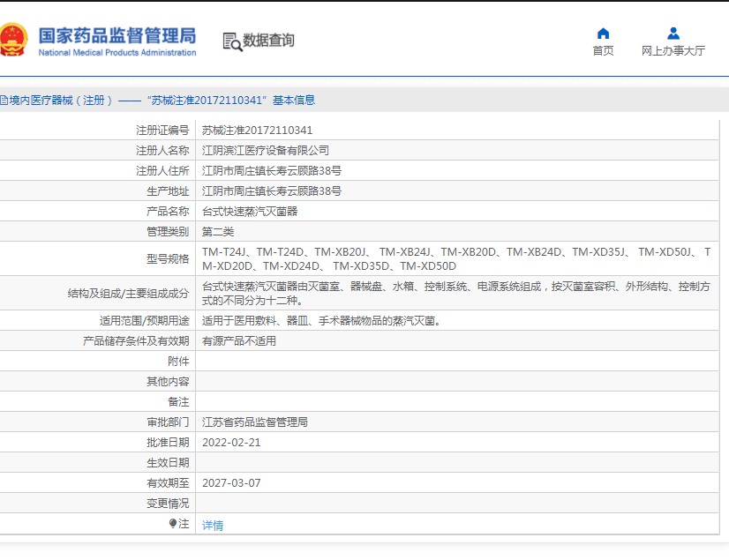Open the 首页 home link
Image resolution: width=729 pixels, height=560 pixels.
(603, 50)
